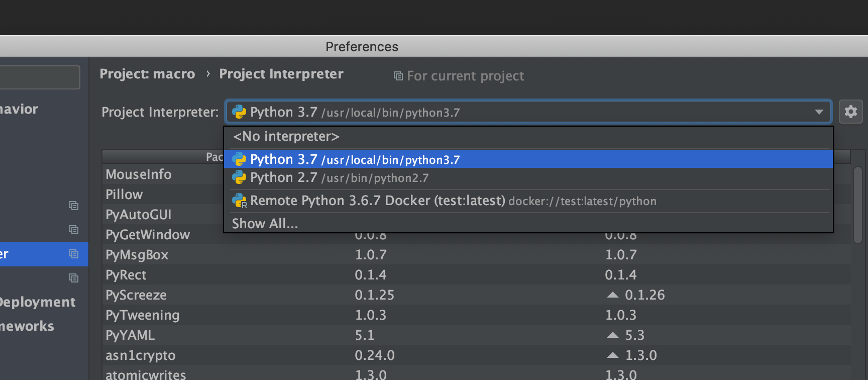
Task: Click the Remote Python Docker interpreter icon
Action: click(240, 201)
